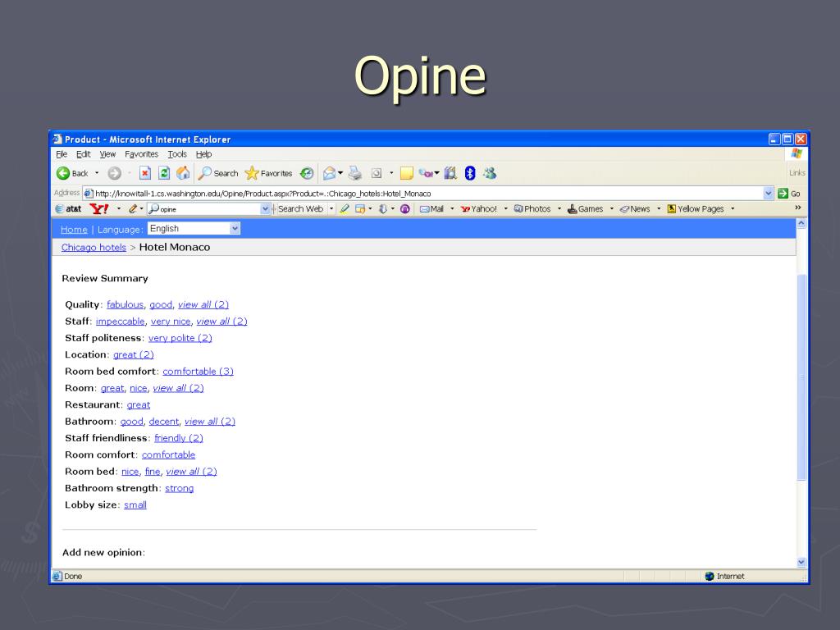
Task: Click the Internet zone status indicator
Action: pyautogui.click(x=725, y=577)
